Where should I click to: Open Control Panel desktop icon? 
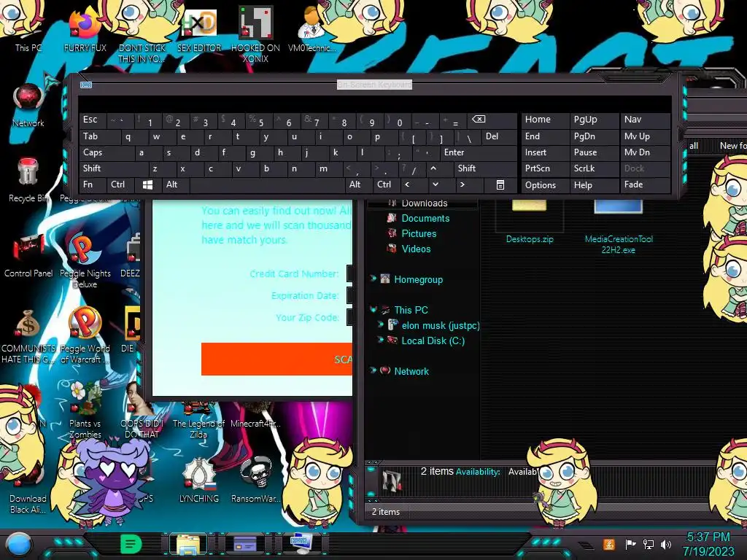point(28,255)
